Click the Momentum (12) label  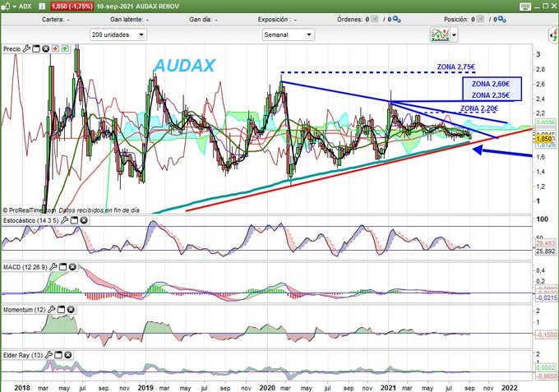(x=24, y=310)
